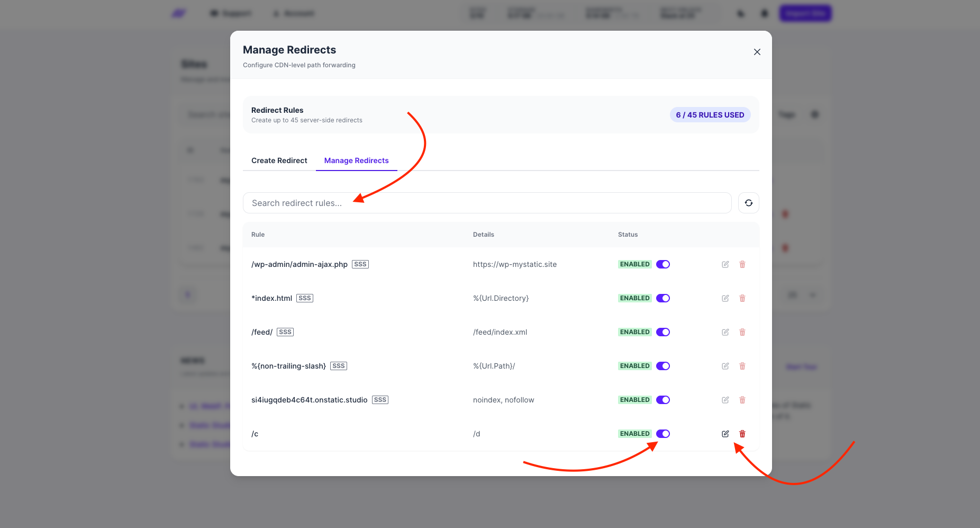Viewport: 980px width, 528px height.
Task: Edit the %{non-trailing-slash} rule
Action: click(x=725, y=366)
